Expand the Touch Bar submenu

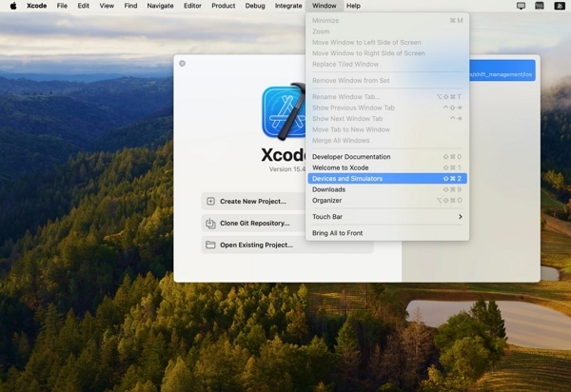pyautogui.click(x=387, y=217)
